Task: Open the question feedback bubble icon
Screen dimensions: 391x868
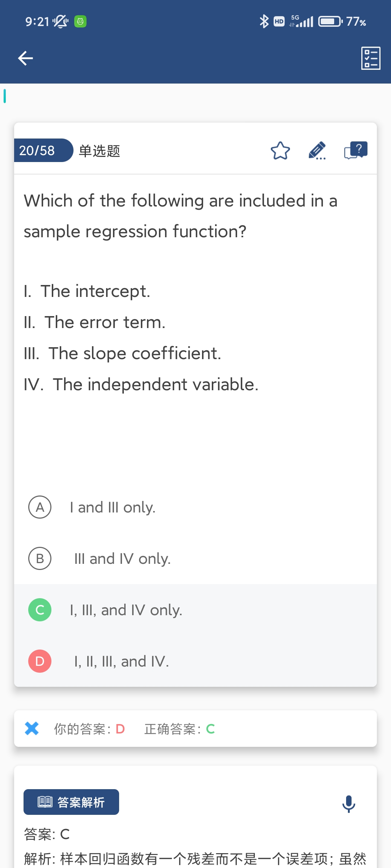Action: pos(356,150)
